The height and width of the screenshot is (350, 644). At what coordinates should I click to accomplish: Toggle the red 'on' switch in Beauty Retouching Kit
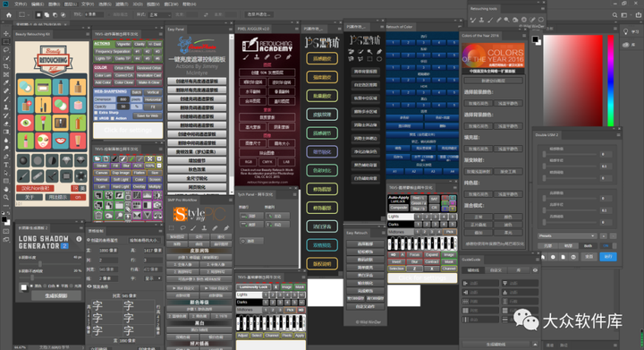point(78,197)
